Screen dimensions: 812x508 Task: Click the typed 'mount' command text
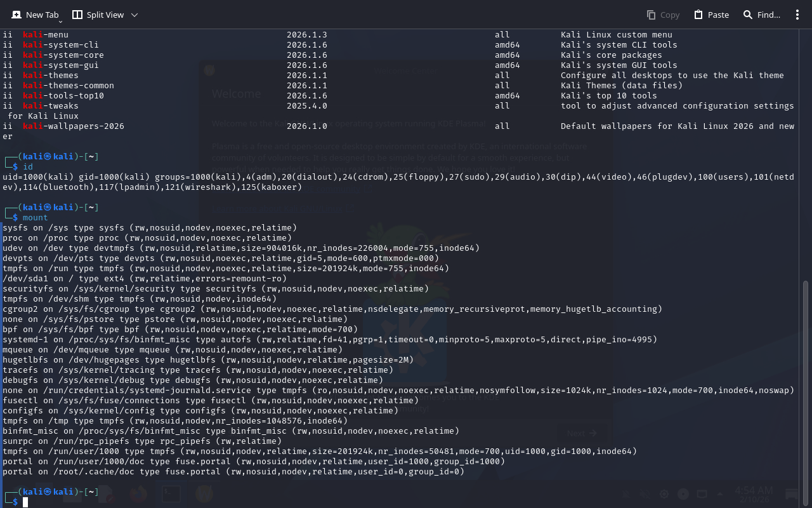pos(36,218)
